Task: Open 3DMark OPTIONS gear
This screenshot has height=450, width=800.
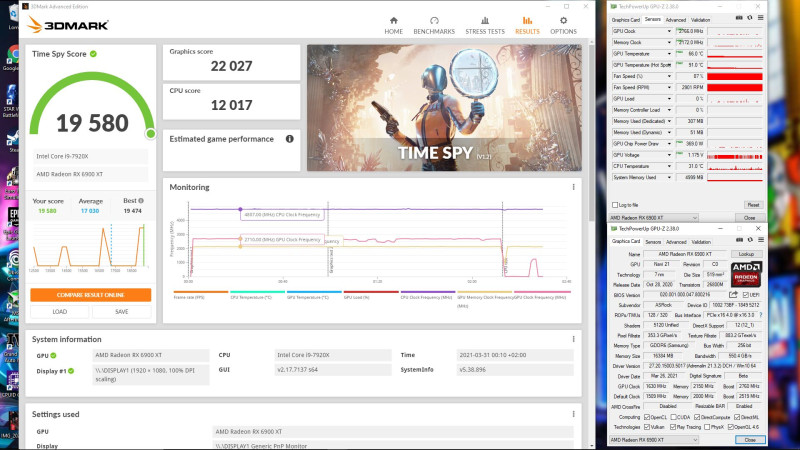Action: click(563, 26)
